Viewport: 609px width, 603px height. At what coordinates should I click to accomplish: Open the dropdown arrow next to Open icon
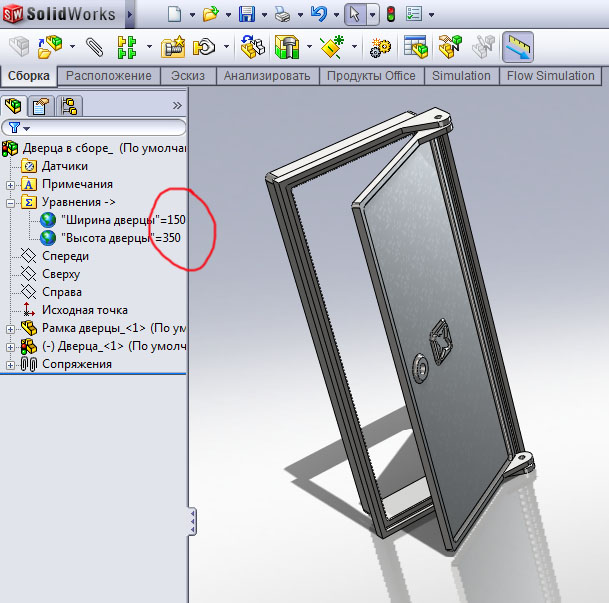point(227,15)
